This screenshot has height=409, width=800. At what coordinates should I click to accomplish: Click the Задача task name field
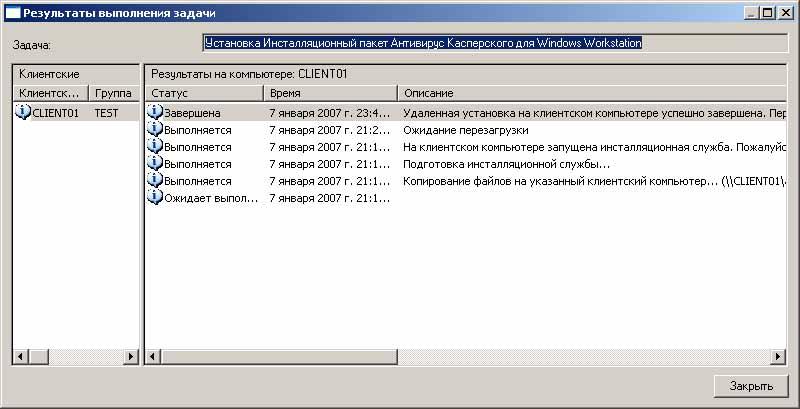click(495, 43)
